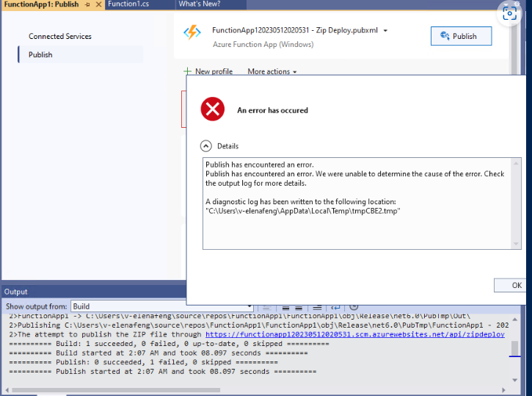Click Output horizontal scroll right arrow
Image resolution: width=532 pixels, height=396 pixels.
click(503, 390)
